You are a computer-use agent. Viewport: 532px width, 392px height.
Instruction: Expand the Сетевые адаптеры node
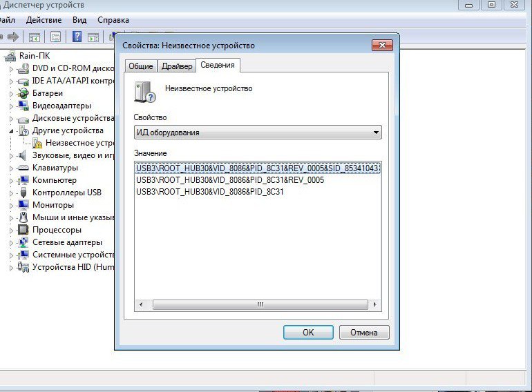[11, 243]
